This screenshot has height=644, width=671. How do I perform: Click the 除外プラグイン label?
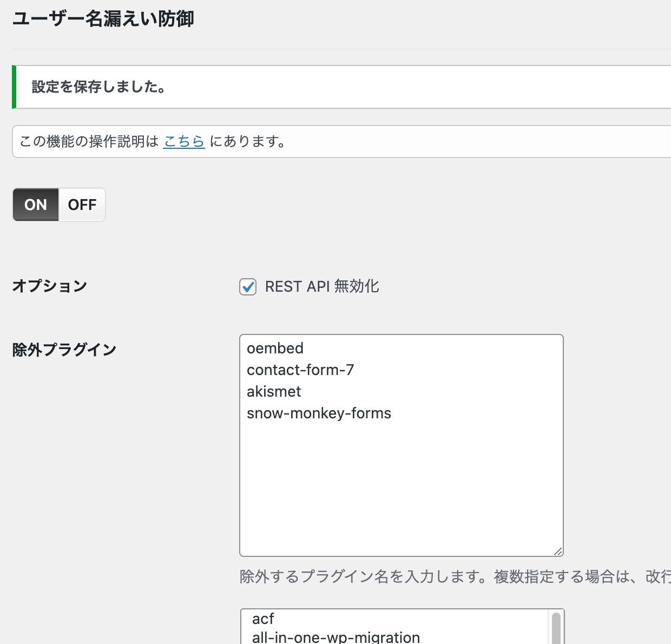pyautogui.click(x=64, y=349)
